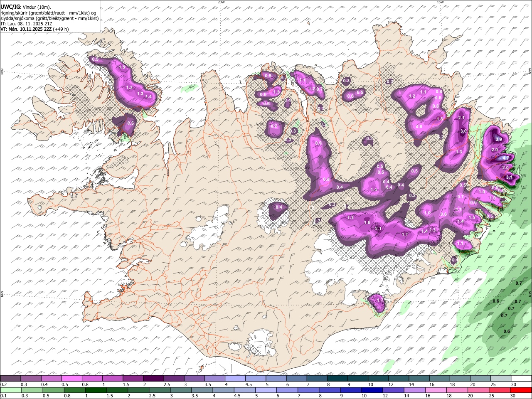Click the 4.7 snowfall value on east coast
The width and height of the screenshot is (532, 399).
coord(505,158)
